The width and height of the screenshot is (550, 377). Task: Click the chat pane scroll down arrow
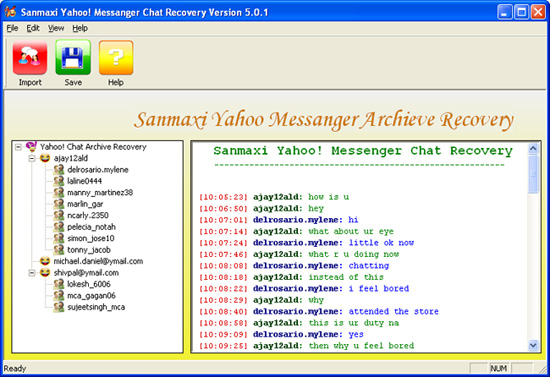coord(533,345)
